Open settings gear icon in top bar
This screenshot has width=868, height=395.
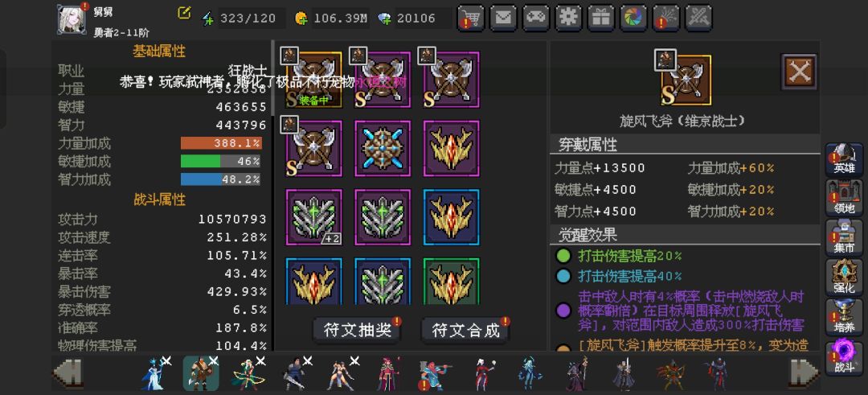[568, 18]
